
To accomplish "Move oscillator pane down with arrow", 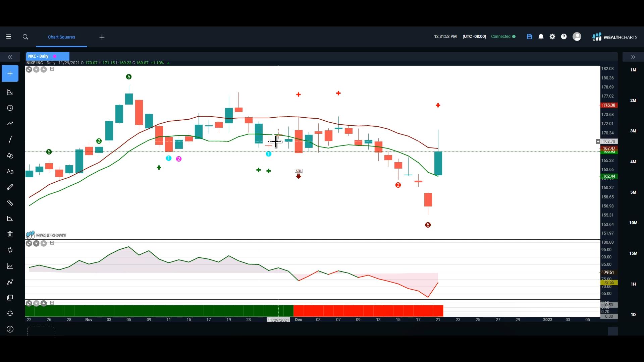I will [x=36, y=243].
